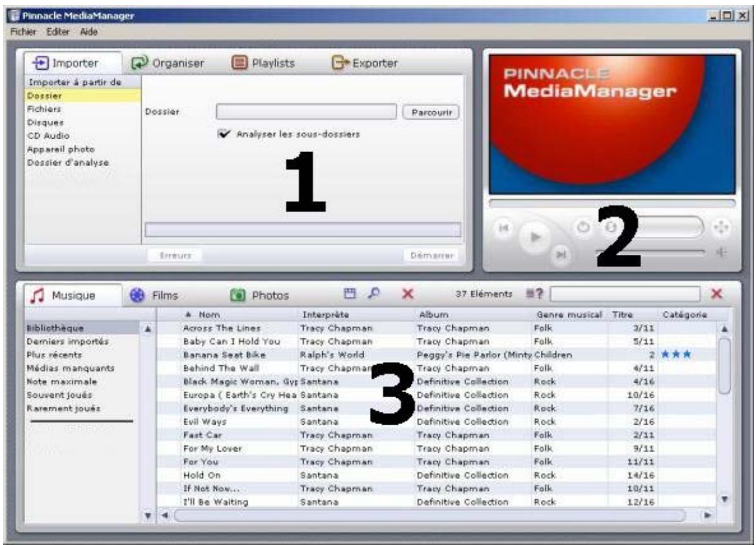Sort by the Genre musical column header
This screenshot has width=756, height=545.
click(x=570, y=315)
